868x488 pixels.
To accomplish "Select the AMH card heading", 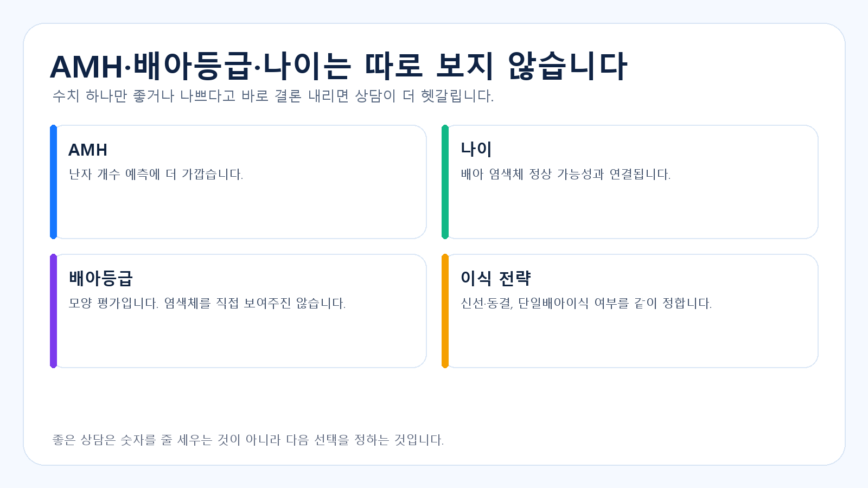I will pos(88,150).
